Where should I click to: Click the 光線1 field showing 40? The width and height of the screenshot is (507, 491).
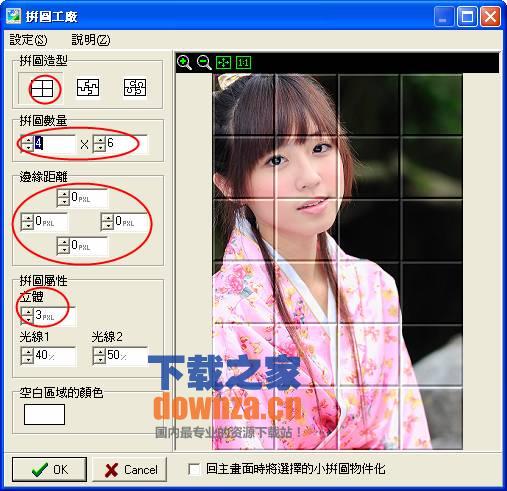pos(55,356)
